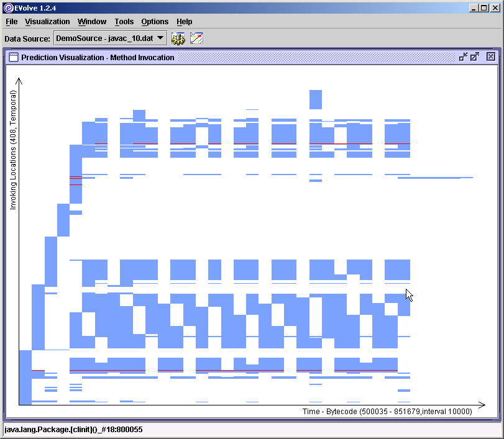Open the Options menu
This screenshot has height=439, width=504.
[155, 22]
